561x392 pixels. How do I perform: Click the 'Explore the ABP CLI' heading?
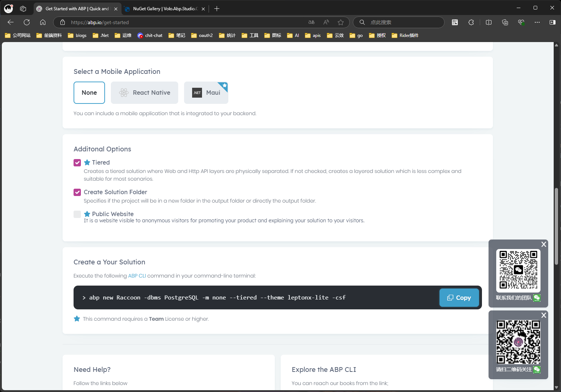[x=324, y=370]
